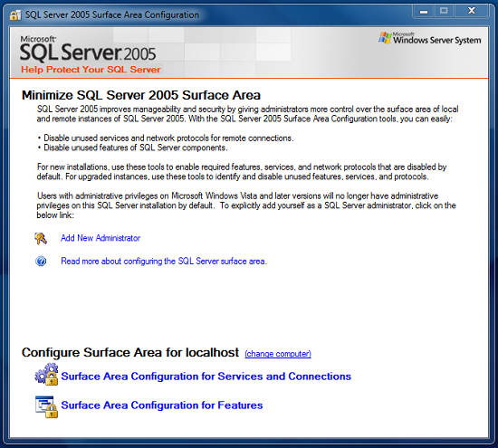The height and width of the screenshot is (448, 498).
Task: Click the window title bar text
Action: click(112, 14)
